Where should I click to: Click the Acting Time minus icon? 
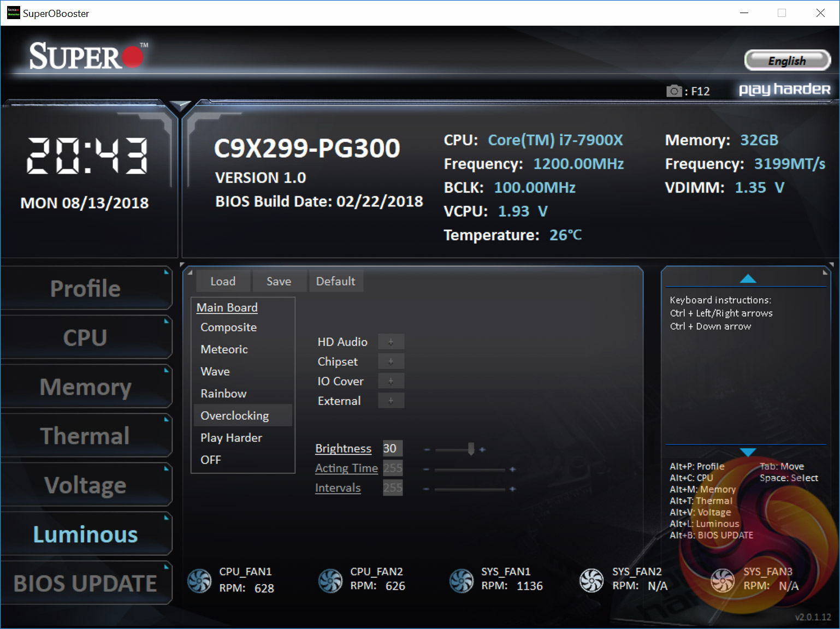pos(426,470)
